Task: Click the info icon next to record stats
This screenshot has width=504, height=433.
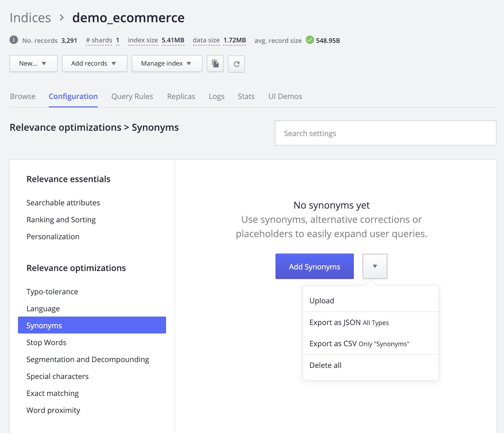Action: [14, 40]
